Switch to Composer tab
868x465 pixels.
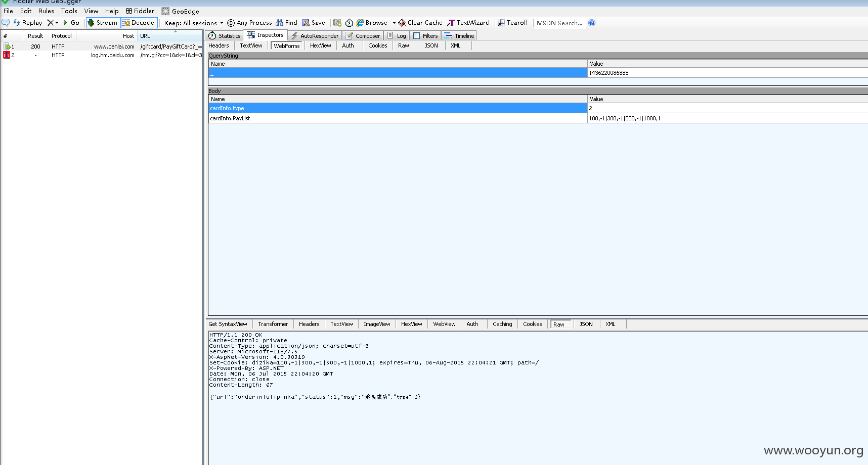pos(363,35)
